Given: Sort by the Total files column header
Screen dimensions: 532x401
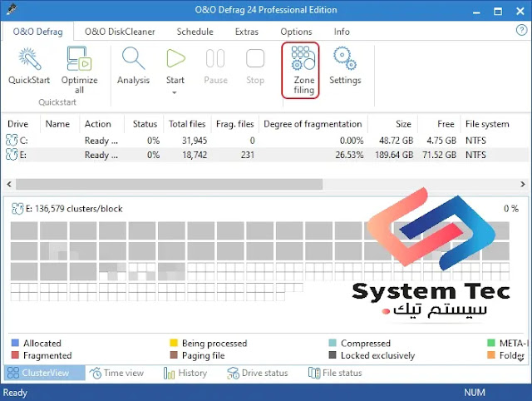Looking at the screenshot, I should click(187, 124).
